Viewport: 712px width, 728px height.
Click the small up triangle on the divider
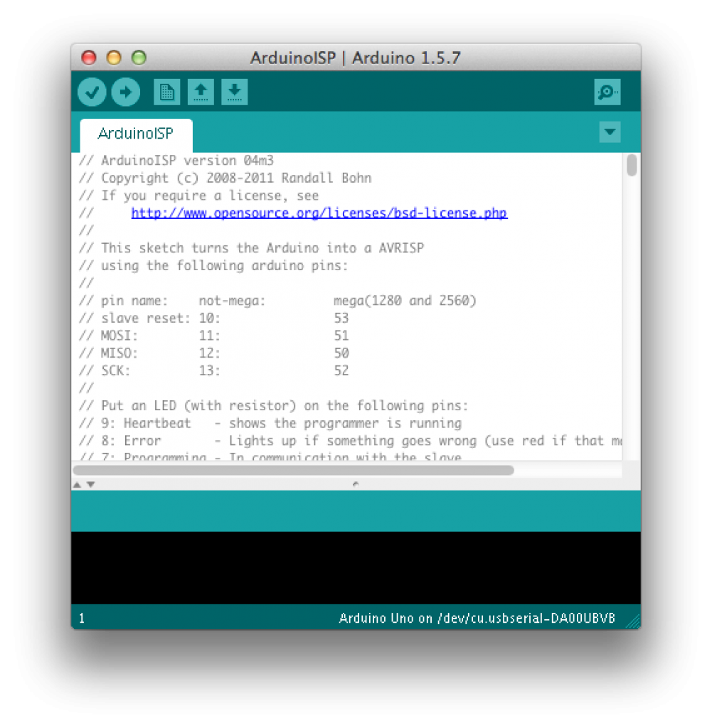coord(78,484)
